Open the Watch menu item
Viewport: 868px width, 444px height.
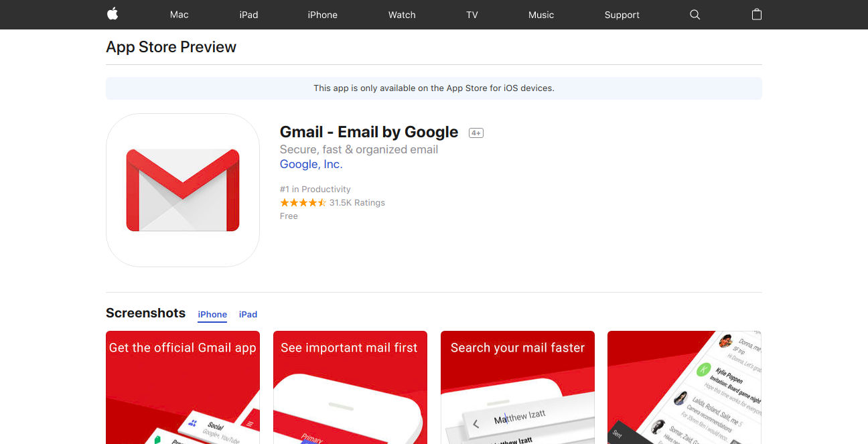402,15
